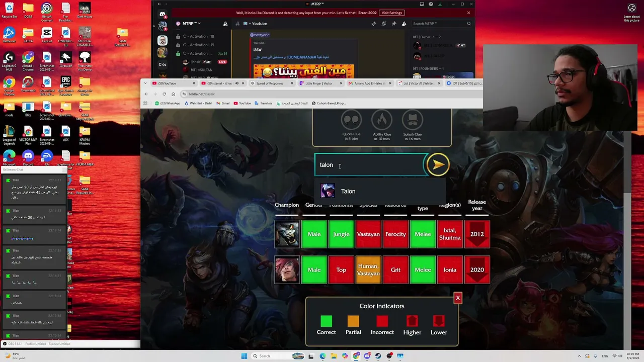This screenshot has width=644, height=362.
Task: Submit the guess with the yellow arrow button
Action: coord(437,164)
